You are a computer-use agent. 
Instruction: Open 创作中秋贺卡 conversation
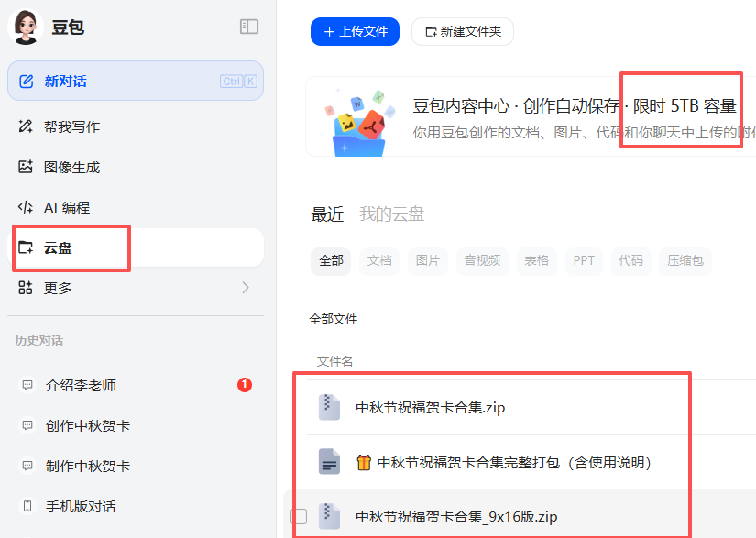click(88, 425)
